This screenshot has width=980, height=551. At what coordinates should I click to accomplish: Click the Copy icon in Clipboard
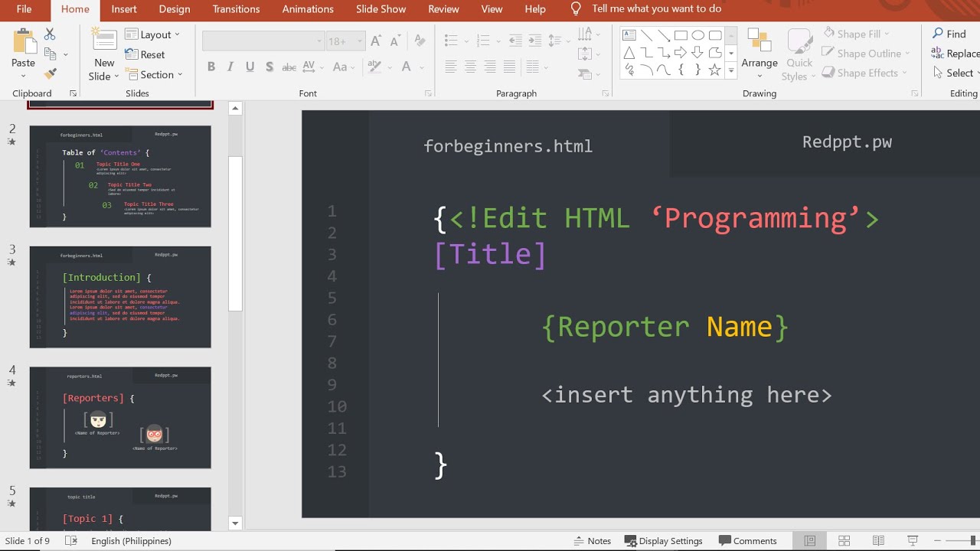[x=51, y=54]
